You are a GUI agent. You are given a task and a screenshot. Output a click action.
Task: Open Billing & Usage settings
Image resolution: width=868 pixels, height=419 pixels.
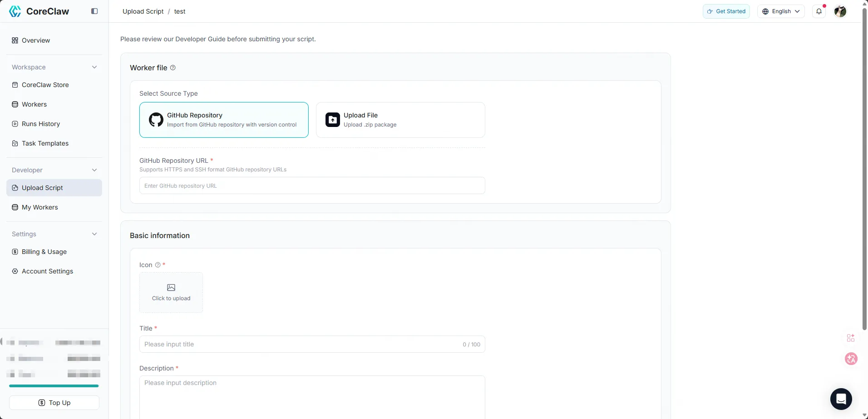(x=54, y=252)
